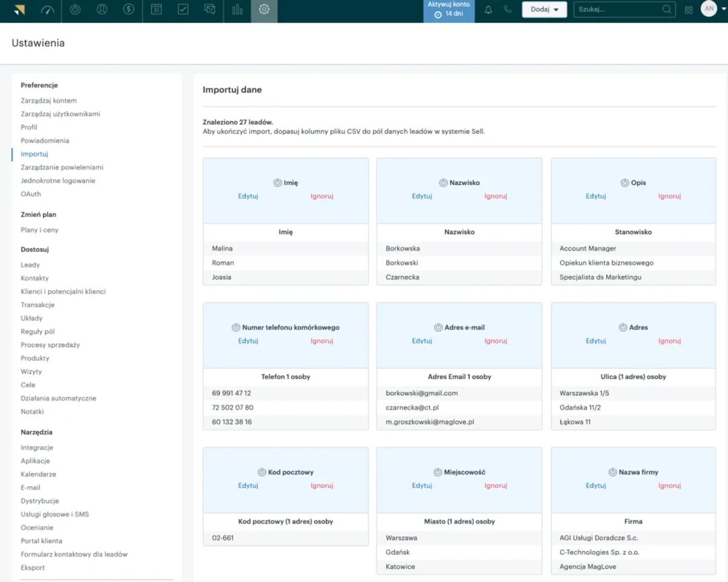The width and height of the screenshot is (728, 582).
Task: Click the AN user avatar
Action: click(709, 8)
